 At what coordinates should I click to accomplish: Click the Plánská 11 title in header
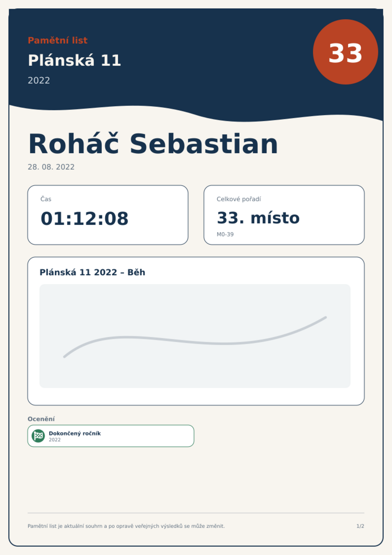pos(74,60)
